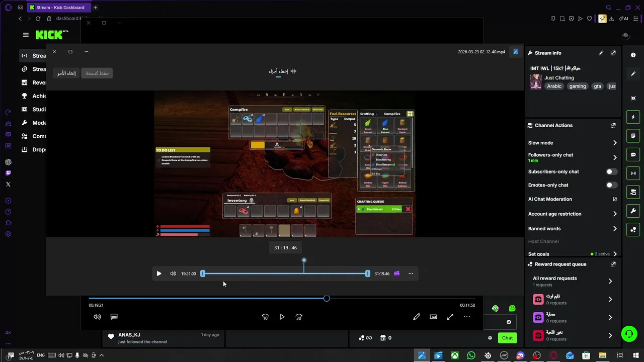This screenshot has width=644, height=362.
Task: Open more options in lower player
Action: pos(467,317)
